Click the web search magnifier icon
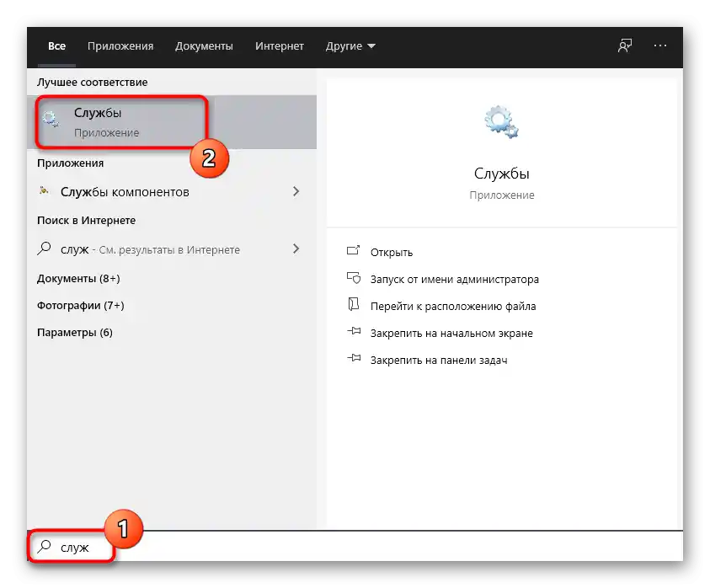This screenshot has width=710, height=588. click(x=45, y=249)
